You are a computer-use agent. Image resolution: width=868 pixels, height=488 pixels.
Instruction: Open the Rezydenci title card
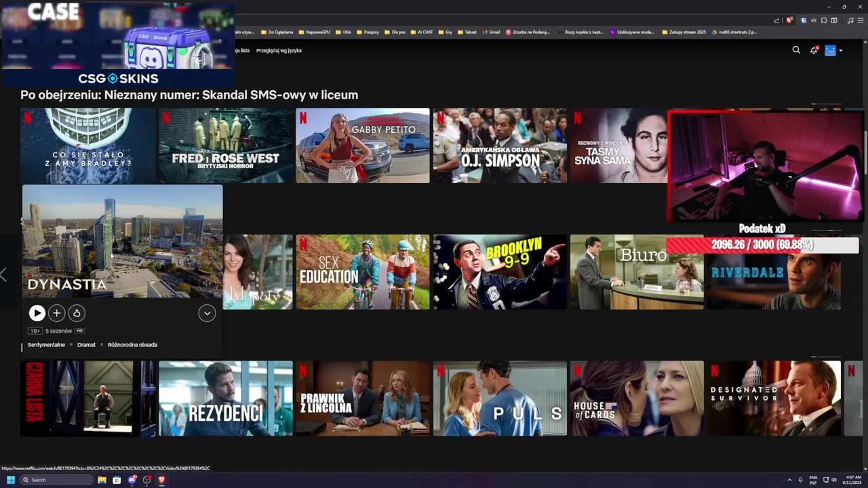point(226,399)
